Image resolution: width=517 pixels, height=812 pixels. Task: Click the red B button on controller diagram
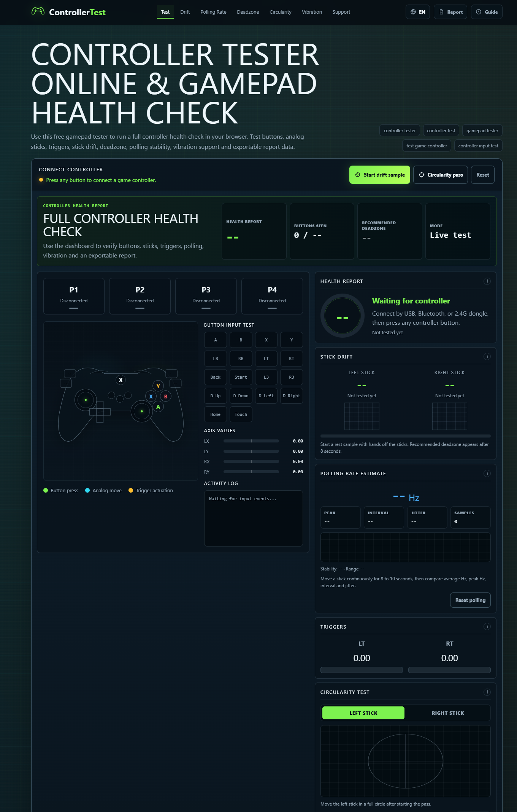pos(166,397)
